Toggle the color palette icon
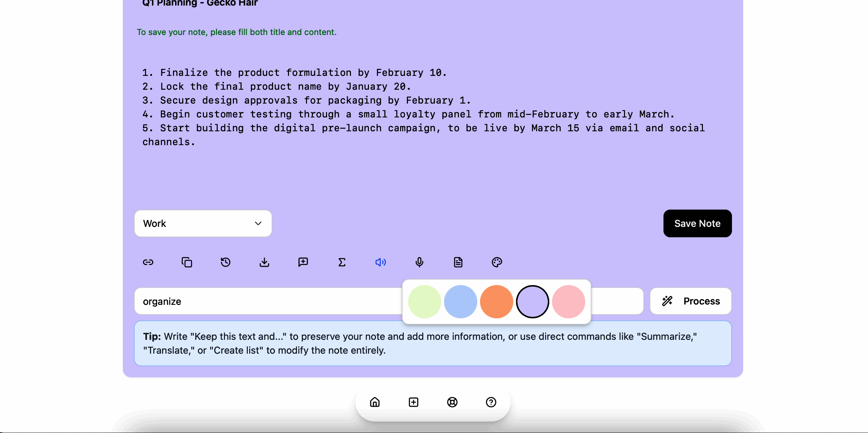The image size is (868, 433). (x=497, y=262)
